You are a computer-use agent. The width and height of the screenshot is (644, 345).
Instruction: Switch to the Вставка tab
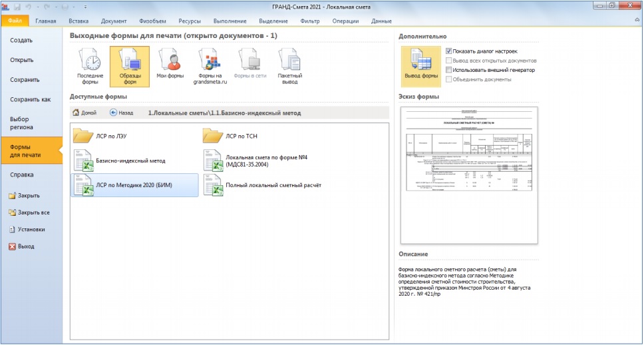[79, 21]
